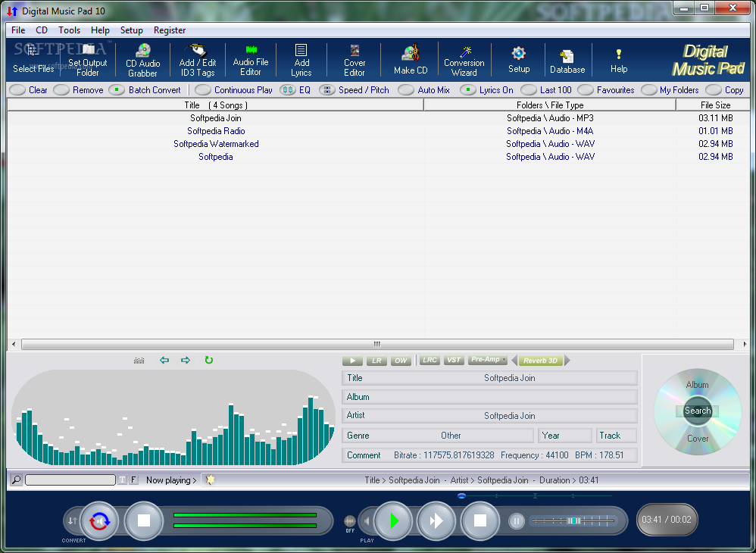This screenshot has width=756, height=553.
Task: Select the Softpedia Radio song row
Action: [x=379, y=131]
